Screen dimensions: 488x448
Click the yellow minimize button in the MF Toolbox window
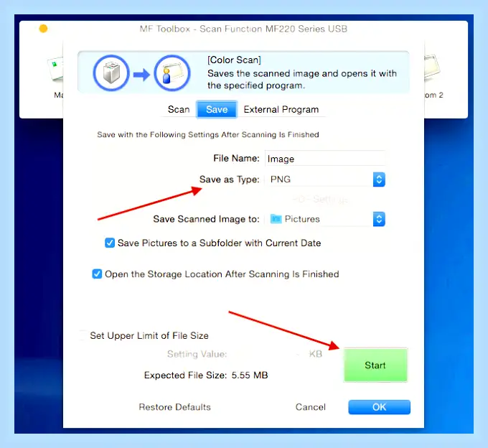pos(43,29)
